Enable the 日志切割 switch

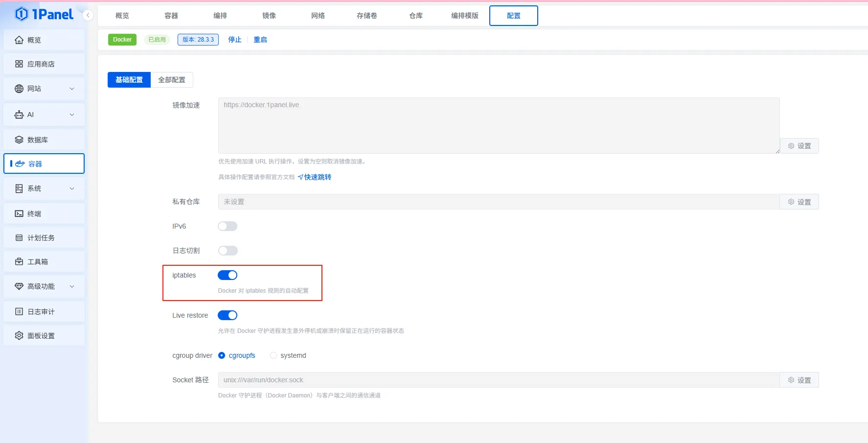click(228, 251)
